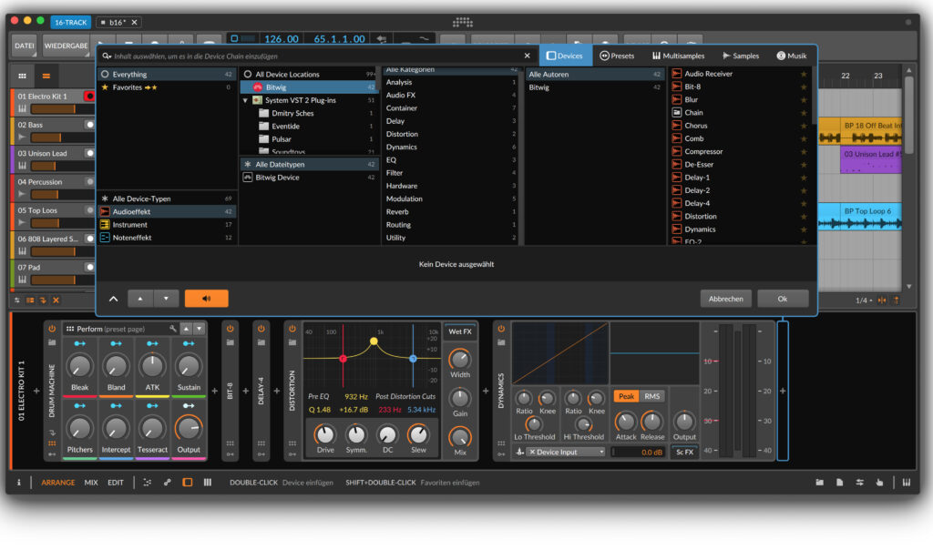Select the previous browser result arrow button
Viewport: 933px width, 560px height.
pyautogui.click(x=140, y=299)
